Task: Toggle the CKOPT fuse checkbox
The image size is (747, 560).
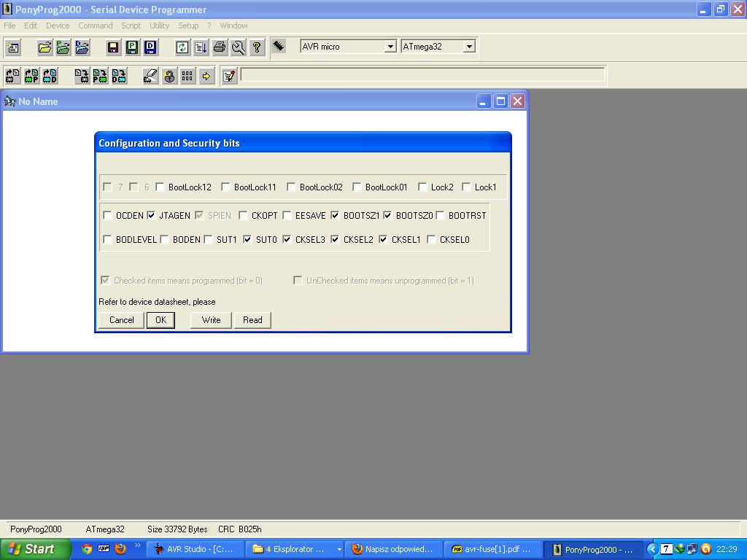Action: click(243, 216)
